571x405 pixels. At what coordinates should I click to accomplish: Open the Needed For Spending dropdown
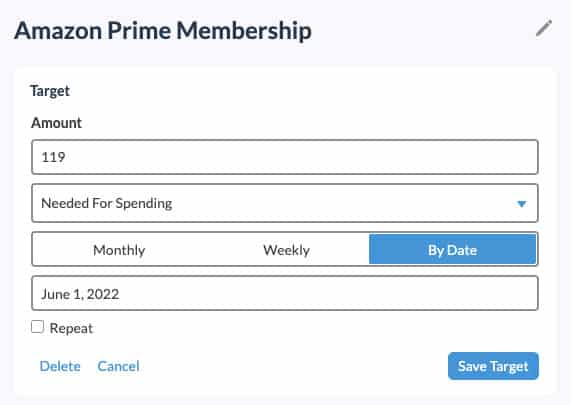pos(285,203)
